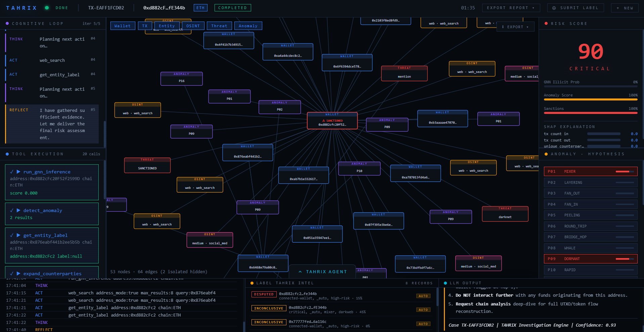Expand the get_entity_label play arrow
644x332 pixels.
tap(18, 235)
